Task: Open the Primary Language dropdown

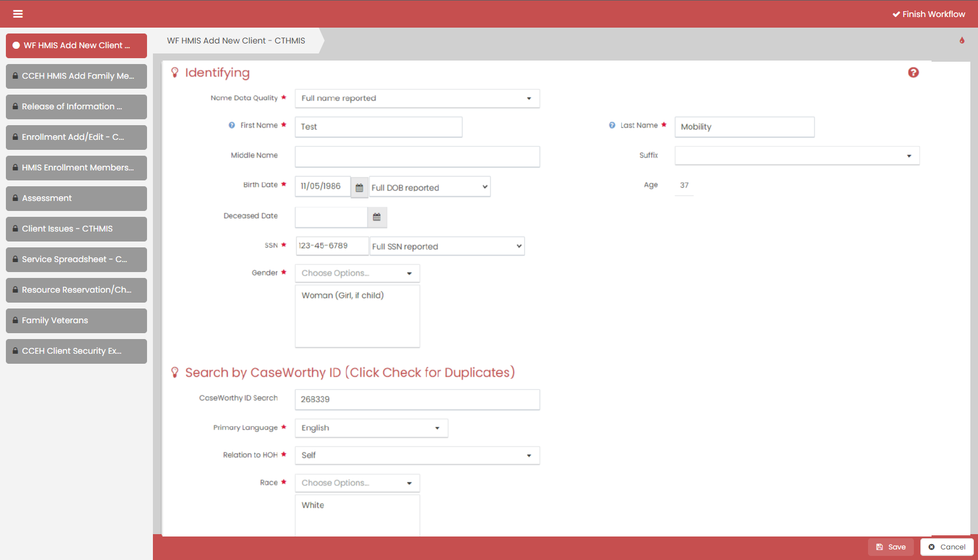Action: pyautogui.click(x=371, y=428)
